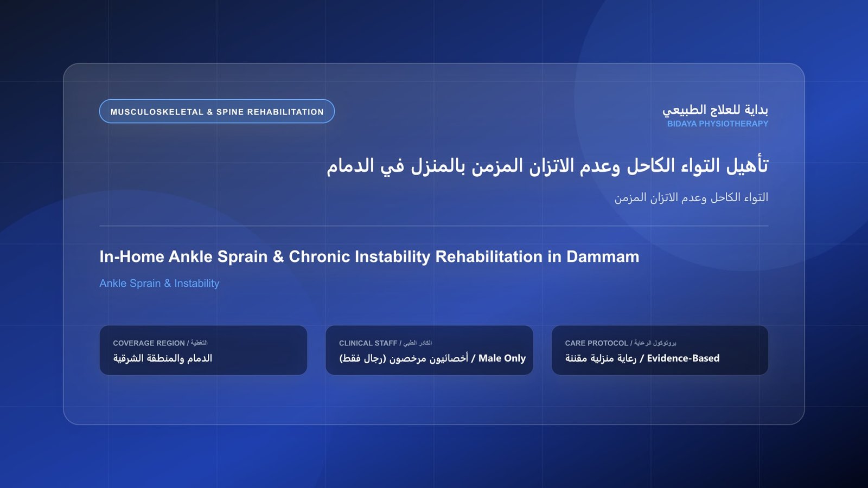Viewport: 868px width, 488px height.
Task: Click the In-Home Ankle Sprain English headline
Action: tap(369, 256)
